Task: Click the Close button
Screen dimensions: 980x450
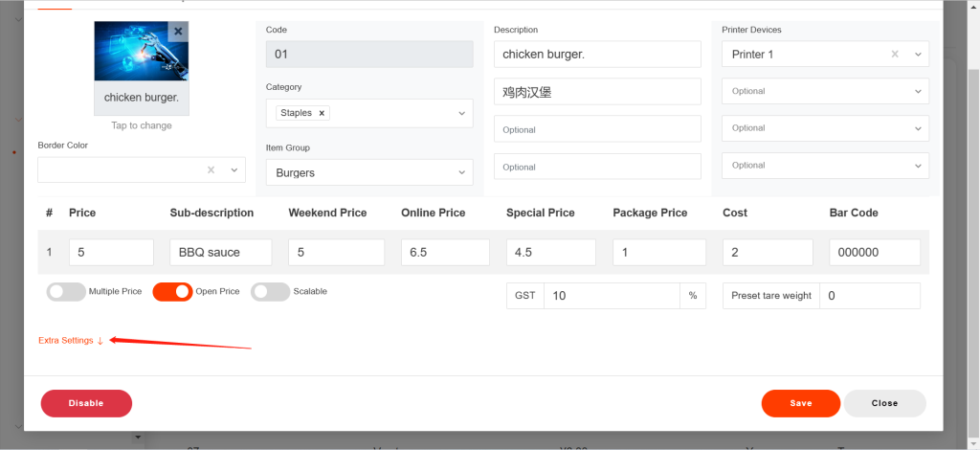Action: coord(884,403)
